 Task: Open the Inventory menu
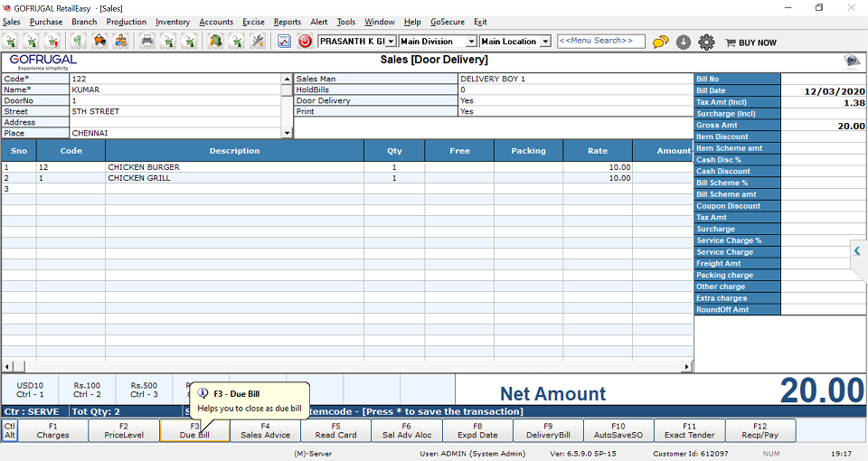tap(173, 22)
